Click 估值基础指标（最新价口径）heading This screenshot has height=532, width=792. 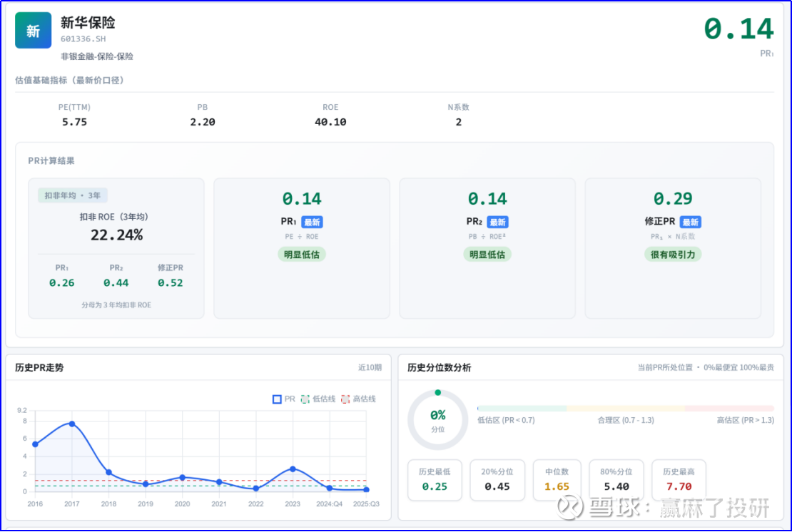pos(70,81)
